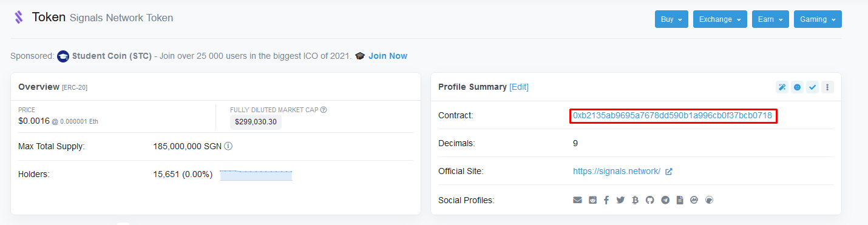Click the holders trend chart
Screen dimensions: 868x225
click(x=256, y=175)
